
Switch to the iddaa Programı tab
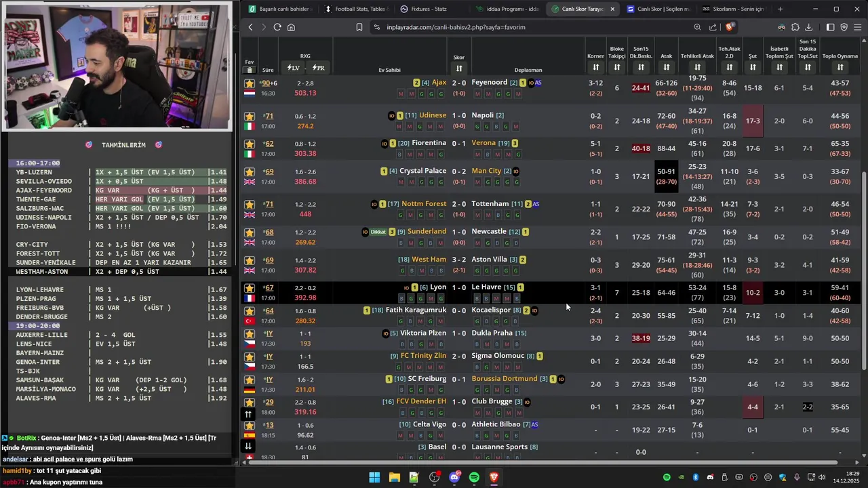coord(507,9)
